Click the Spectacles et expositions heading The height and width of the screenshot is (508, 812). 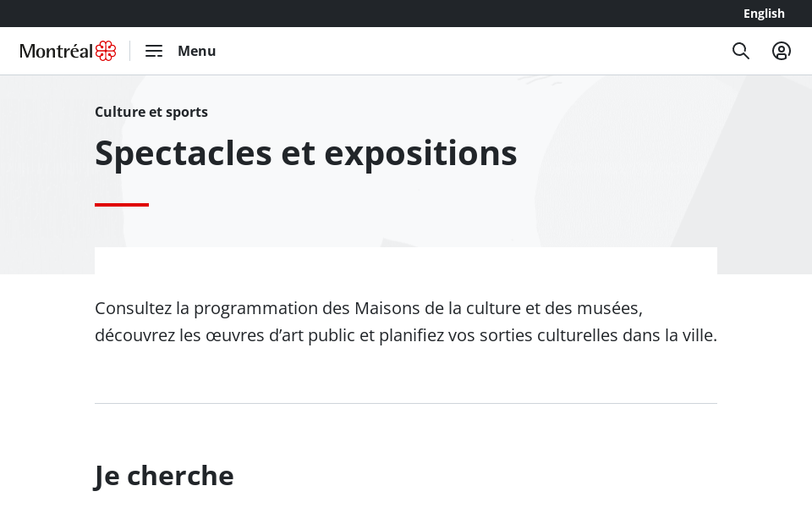[306, 152]
